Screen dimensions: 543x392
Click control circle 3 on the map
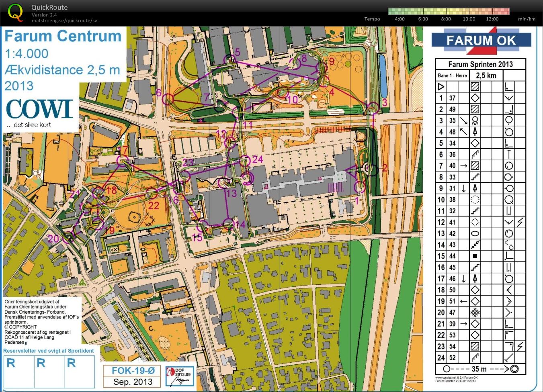coord(373,108)
